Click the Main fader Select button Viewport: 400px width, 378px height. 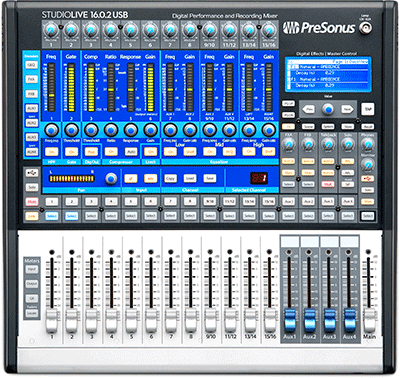(x=368, y=216)
